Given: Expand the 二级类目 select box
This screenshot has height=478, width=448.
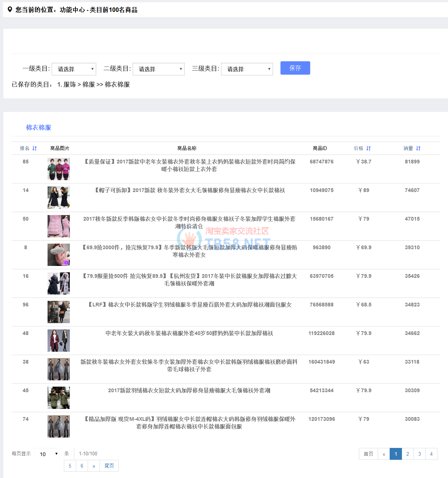Looking at the screenshot, I should click(159, 69).
